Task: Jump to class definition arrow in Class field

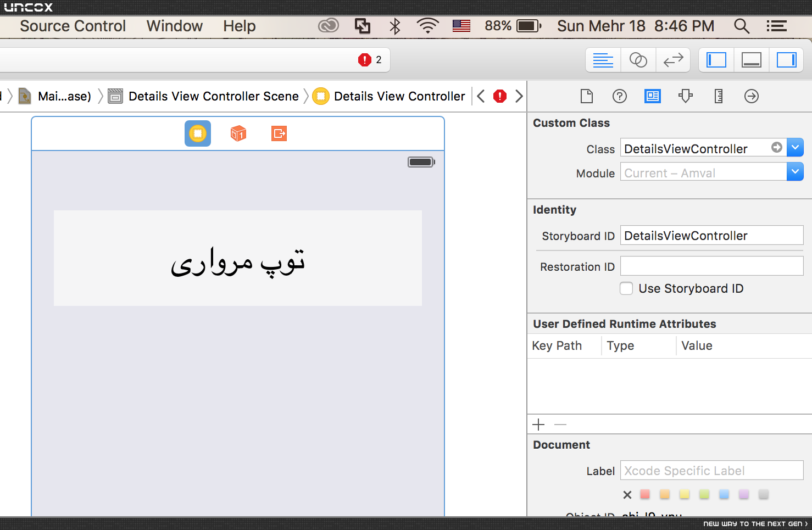Action: (777, 147)
